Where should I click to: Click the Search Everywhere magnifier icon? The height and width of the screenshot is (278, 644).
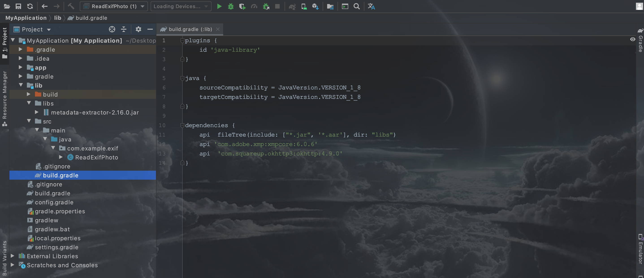point(357,6)
